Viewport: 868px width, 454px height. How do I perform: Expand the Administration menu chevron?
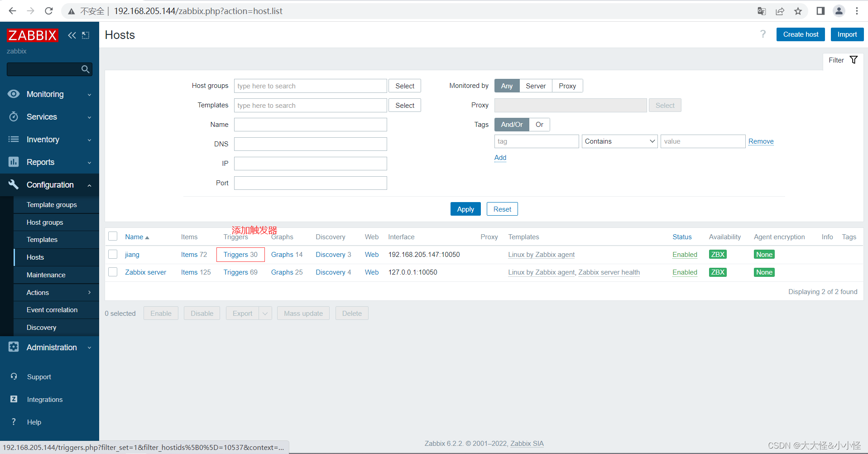89,348
